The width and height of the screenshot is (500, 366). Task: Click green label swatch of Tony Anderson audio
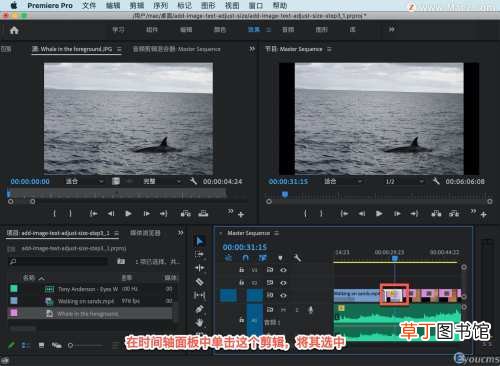[14, 288]
